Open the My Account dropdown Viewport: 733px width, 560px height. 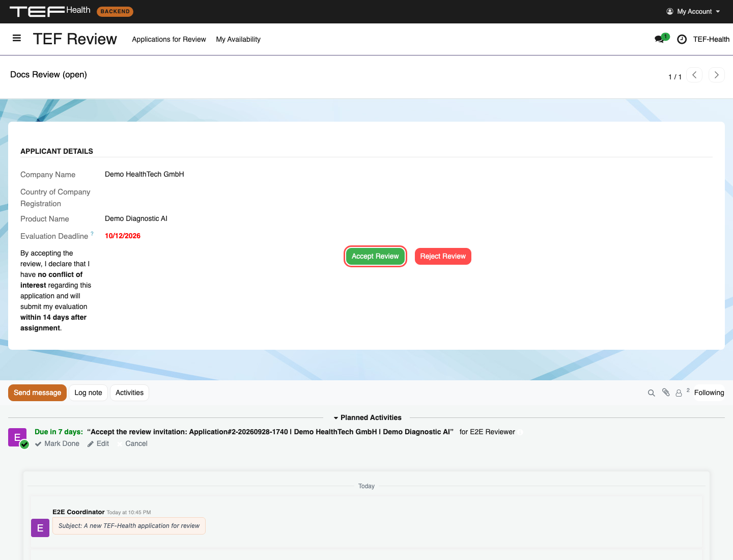click(x=693, y=11)
